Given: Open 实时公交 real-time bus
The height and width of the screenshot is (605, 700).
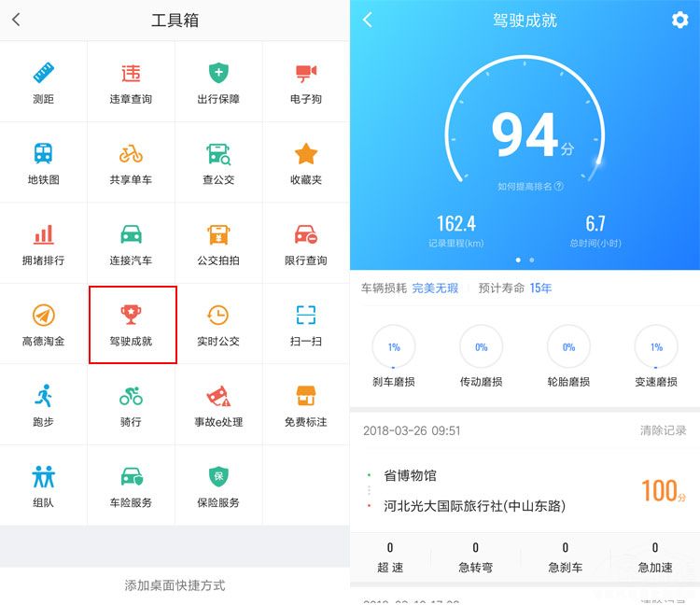Looking at the screenshot, I should click(218, 324).
